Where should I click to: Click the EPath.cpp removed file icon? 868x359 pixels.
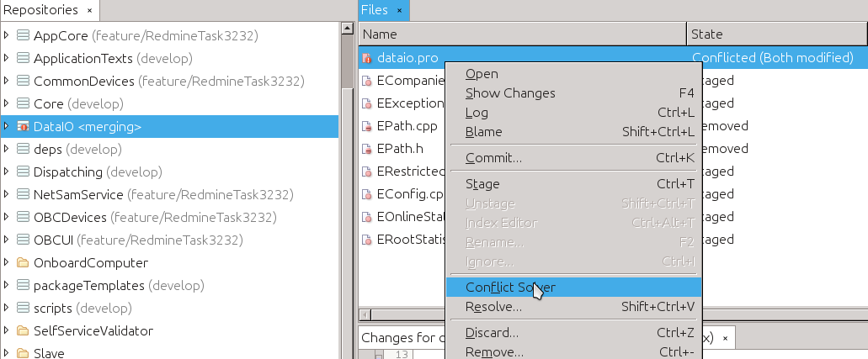(x=367, y=127)
